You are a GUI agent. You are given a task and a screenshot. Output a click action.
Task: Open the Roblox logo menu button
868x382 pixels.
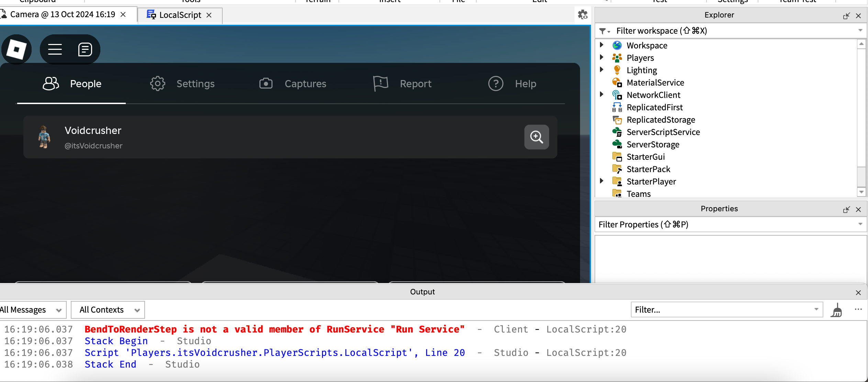click(16, 49)
